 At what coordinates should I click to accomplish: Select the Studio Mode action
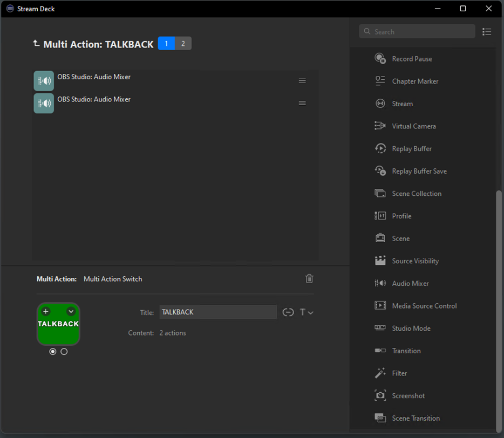tap(411, 328)
